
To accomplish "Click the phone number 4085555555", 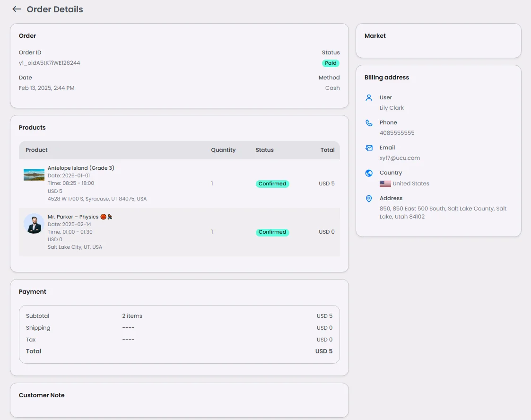I will click(397, 133).
